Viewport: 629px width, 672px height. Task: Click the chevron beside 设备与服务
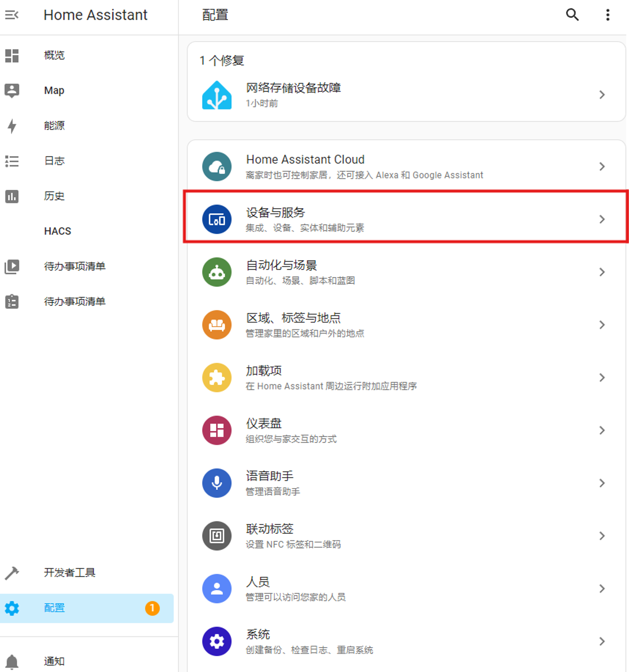pos(602,219)
